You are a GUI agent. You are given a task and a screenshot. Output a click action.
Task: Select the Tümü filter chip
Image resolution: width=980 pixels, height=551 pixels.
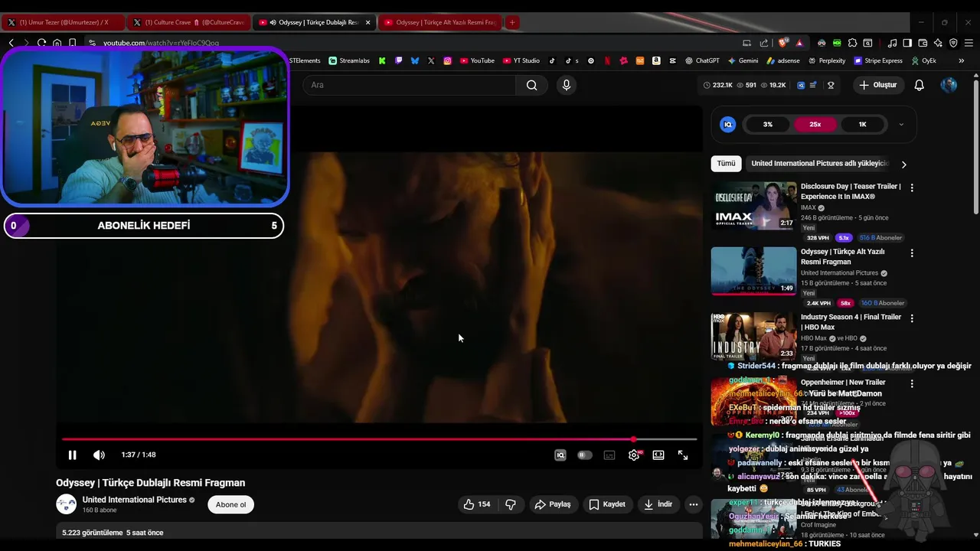pos(726,163)
